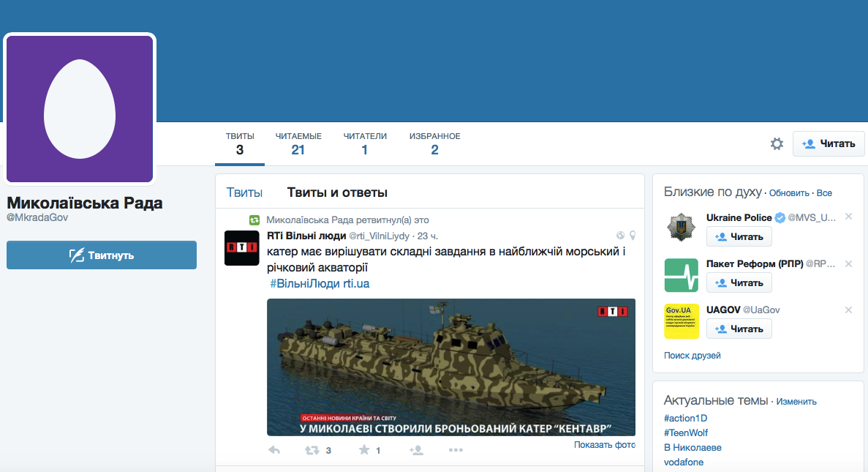
Task: Dismiss the Пакет Реформ suggestion
Action: coord(848,263)
